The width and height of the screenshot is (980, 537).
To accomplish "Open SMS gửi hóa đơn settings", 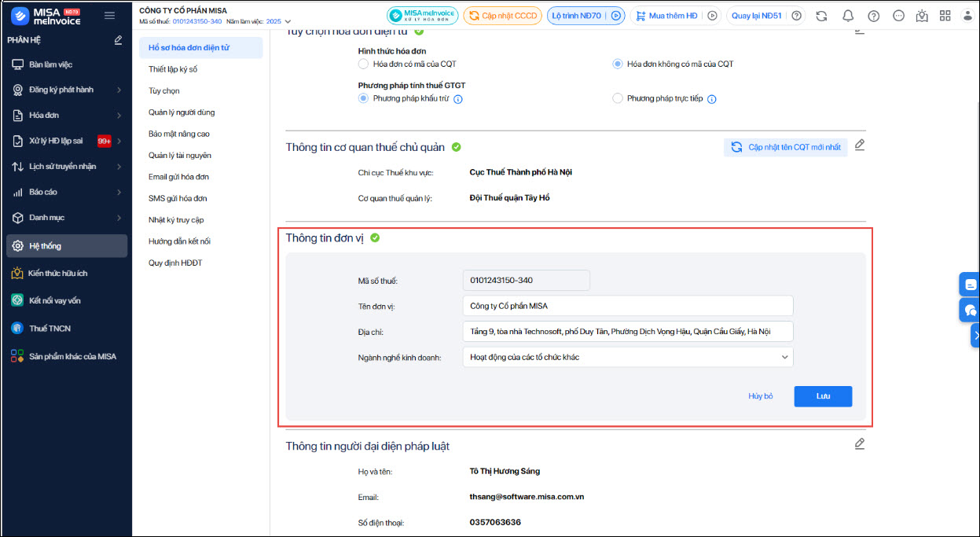I will tap(178, 198).
